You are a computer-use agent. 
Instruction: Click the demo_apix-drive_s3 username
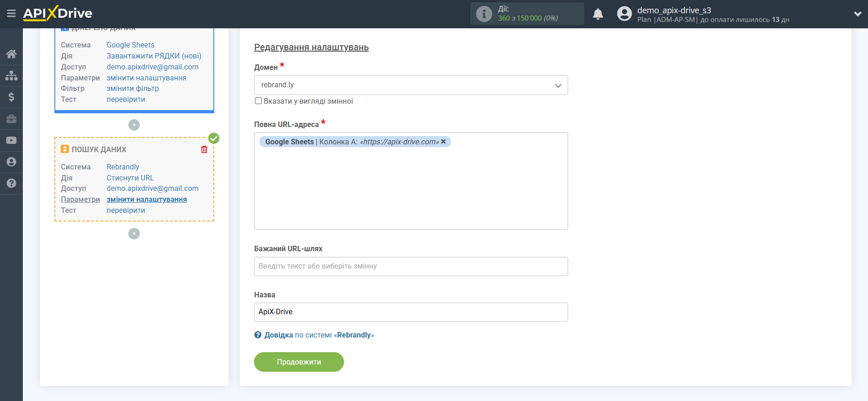pos(674,10)
